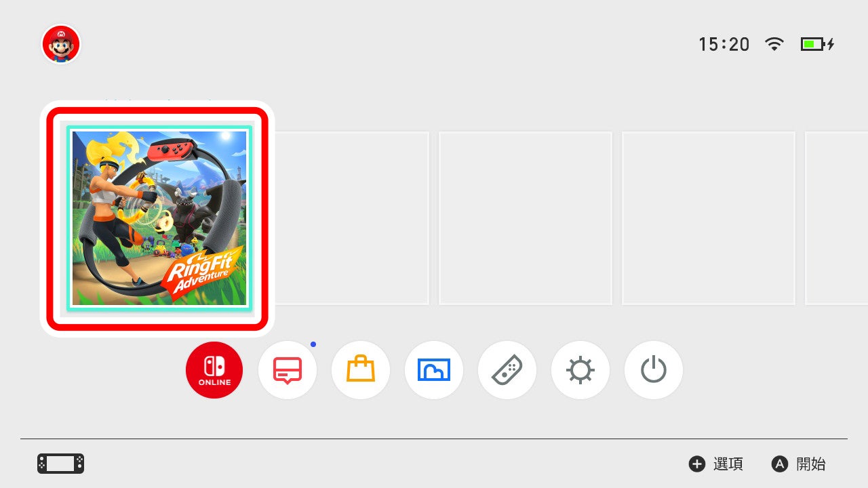Launch the Ring Fit Adventure game tile
868x488 pixels.
pos(159,218)
